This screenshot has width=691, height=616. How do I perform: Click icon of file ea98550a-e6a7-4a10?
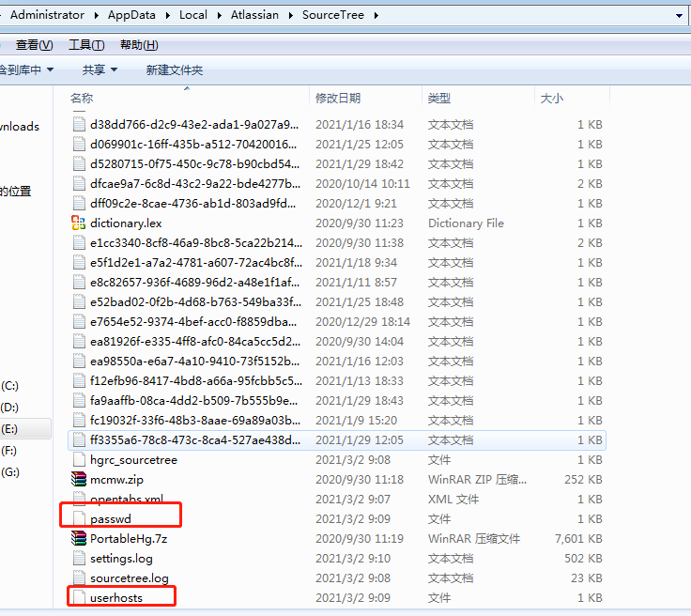point(79,361)
